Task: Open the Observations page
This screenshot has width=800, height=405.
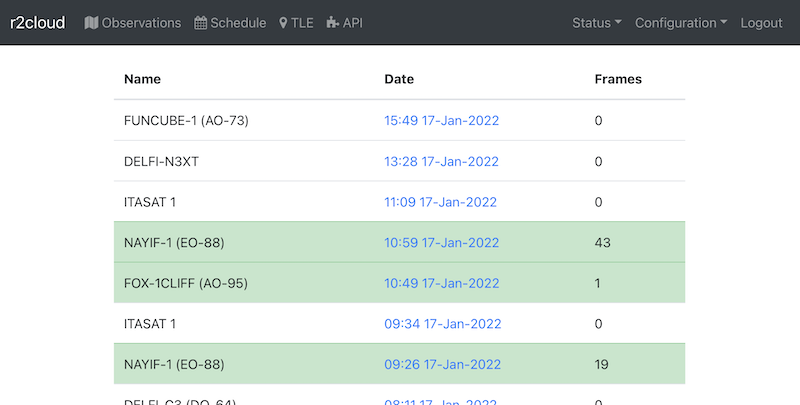Action: point(141,23)
